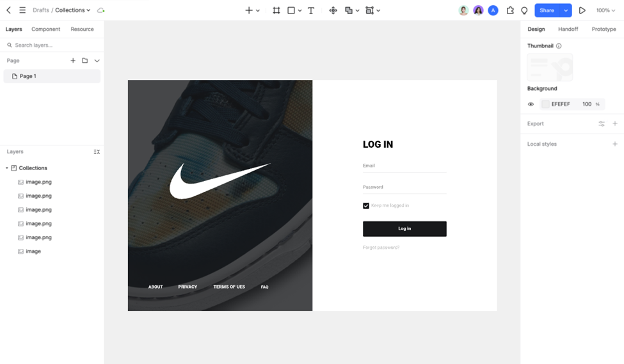The image size is (624, 364).
Task: Toggle background visibility eye icon
Action: coord(531,104)
